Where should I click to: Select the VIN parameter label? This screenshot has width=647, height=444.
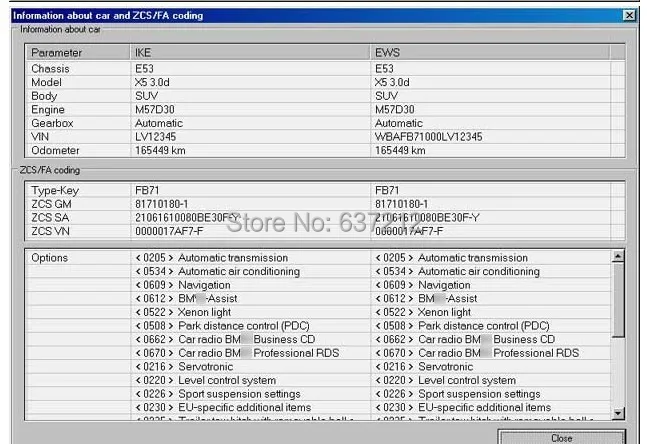click(40, 137)
